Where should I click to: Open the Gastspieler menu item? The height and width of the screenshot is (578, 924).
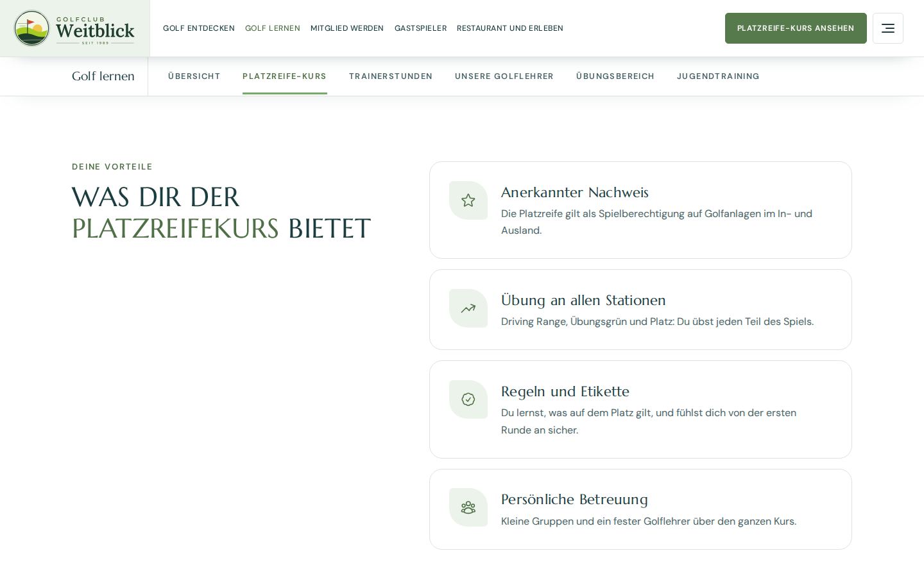click(420, 28)
